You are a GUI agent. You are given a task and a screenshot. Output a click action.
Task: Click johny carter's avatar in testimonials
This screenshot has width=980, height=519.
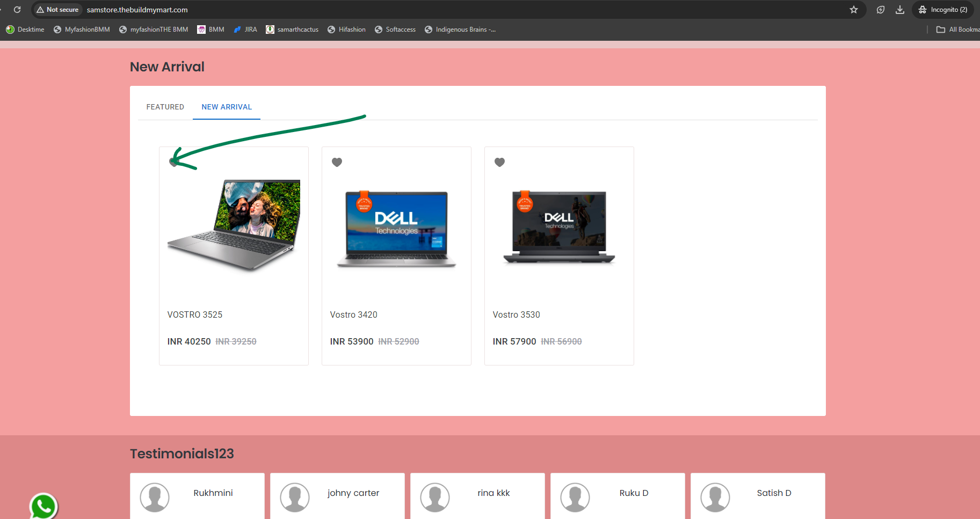pos(295,498)
